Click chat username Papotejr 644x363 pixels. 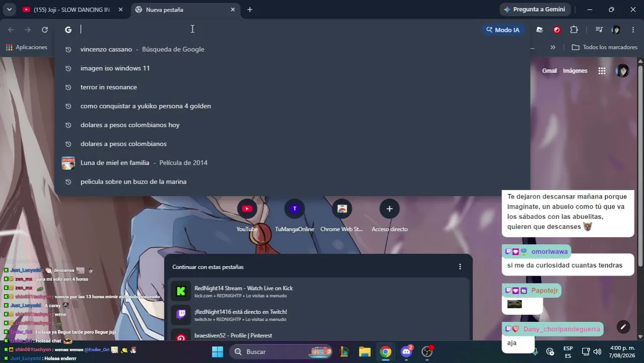pyautogui.click(x=544, y=291)
